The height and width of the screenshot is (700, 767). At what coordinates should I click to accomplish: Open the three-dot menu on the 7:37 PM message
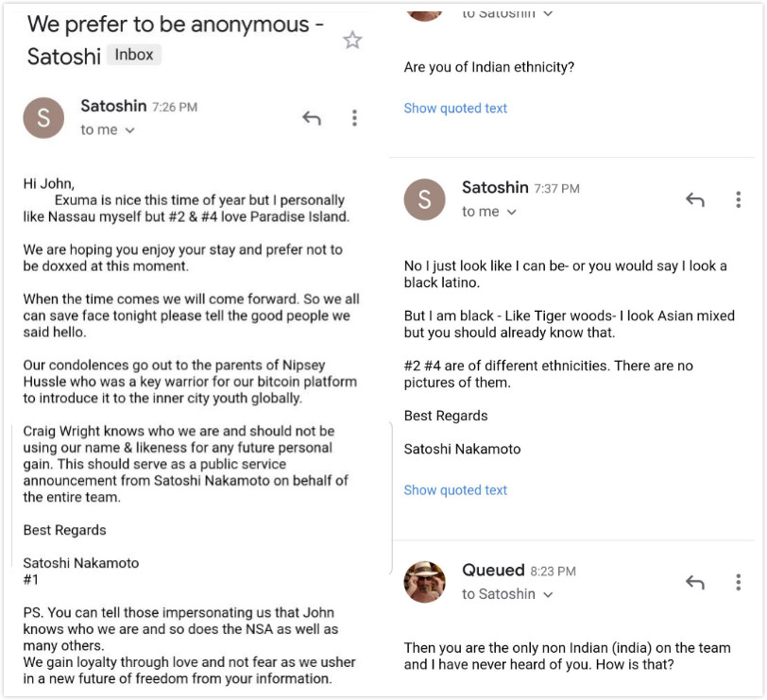pyautogui.click(x=738, y=199)
